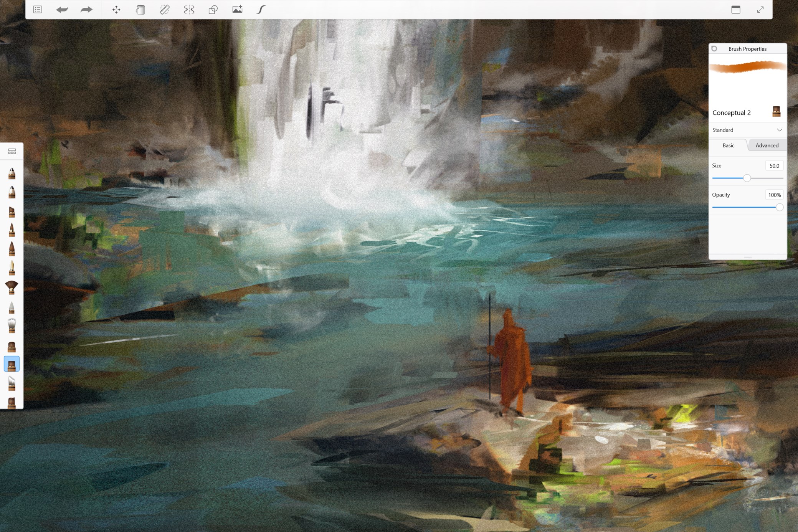The image size is (798, 532).
Task: Toggle Predictive Stroke curve tool
Action: [261, 10]
